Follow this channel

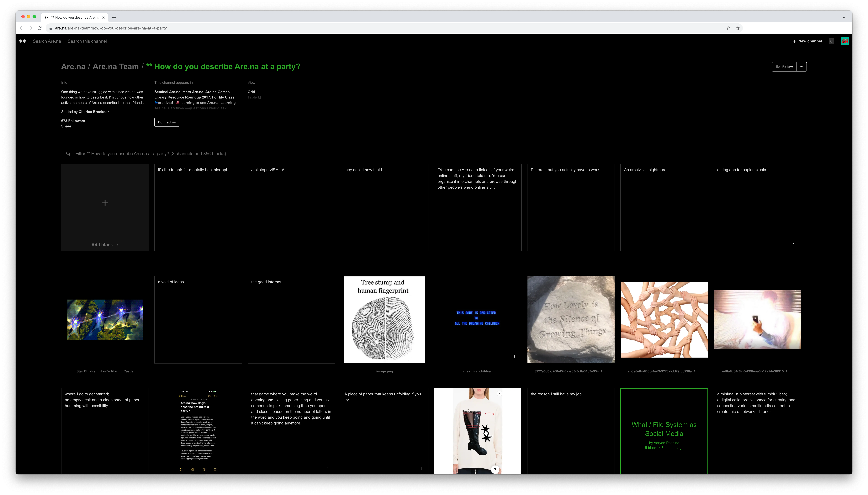pyautogui.click(x=784, y=67)
